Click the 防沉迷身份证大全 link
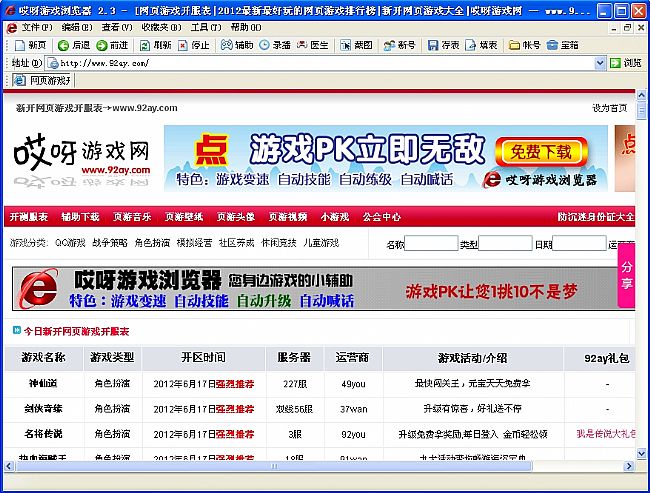 [596, 217]
